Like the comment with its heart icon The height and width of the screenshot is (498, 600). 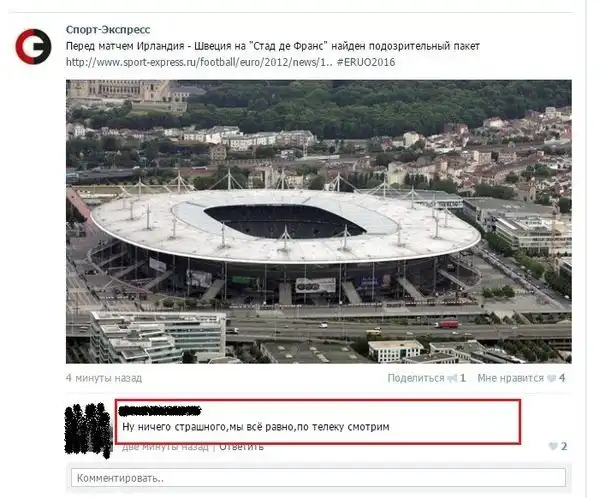coord(553,446)
